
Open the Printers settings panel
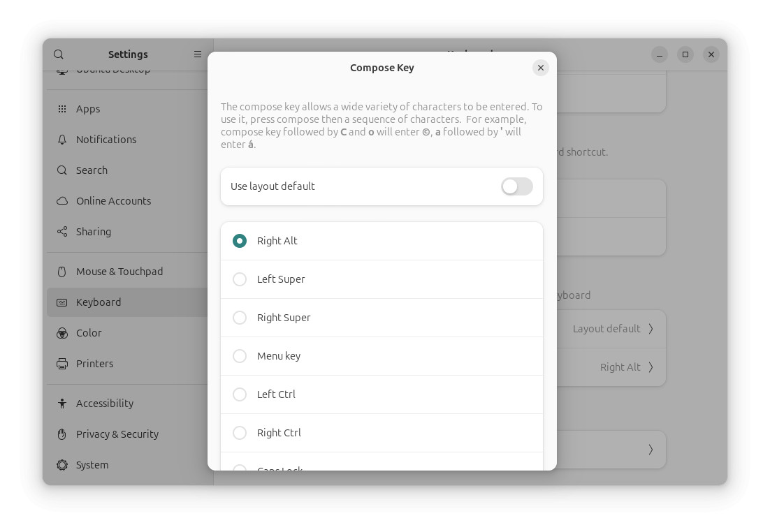pos(127,364)
